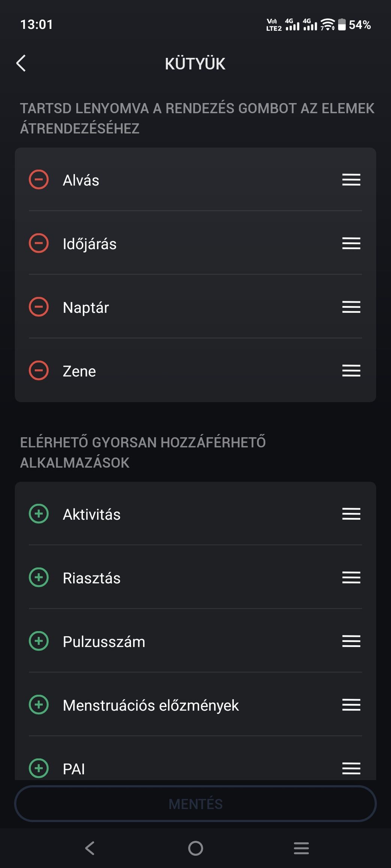The image size is (391, 868).
Task: Add Riasztás with the green plus icon
Action: coord(39,577)
